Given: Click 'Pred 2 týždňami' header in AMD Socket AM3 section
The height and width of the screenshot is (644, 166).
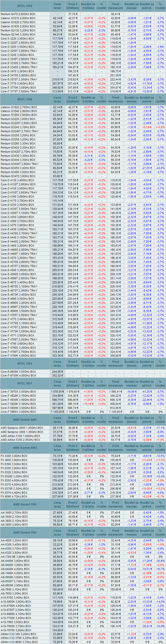Looking at the screenshot, I should tap(73, 448).
